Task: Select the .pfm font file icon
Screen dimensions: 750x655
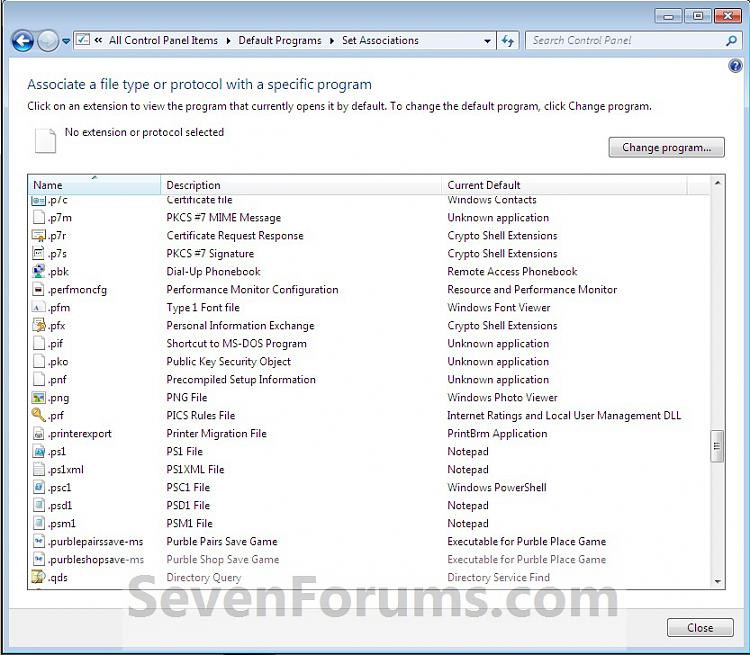Action: [x=39, y=307]
